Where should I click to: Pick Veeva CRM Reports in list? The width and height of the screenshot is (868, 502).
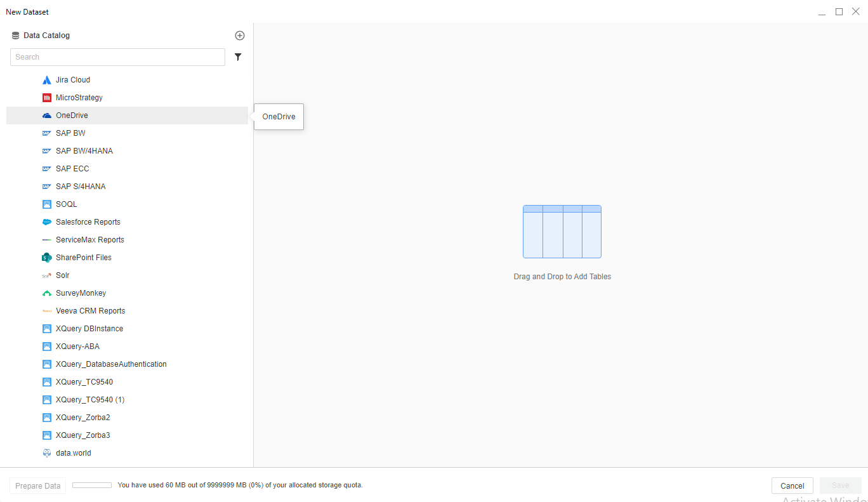[90, 311]
